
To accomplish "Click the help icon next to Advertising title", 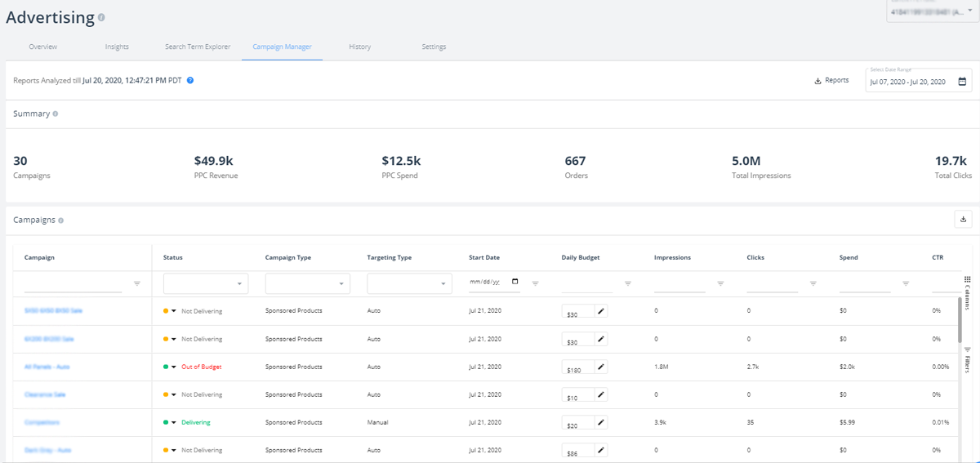I will [x=101, y=17].
